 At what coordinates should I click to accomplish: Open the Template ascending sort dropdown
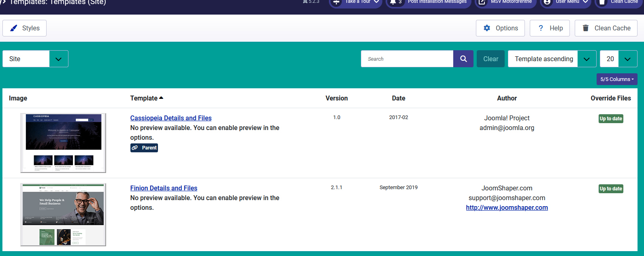[552, 59]
